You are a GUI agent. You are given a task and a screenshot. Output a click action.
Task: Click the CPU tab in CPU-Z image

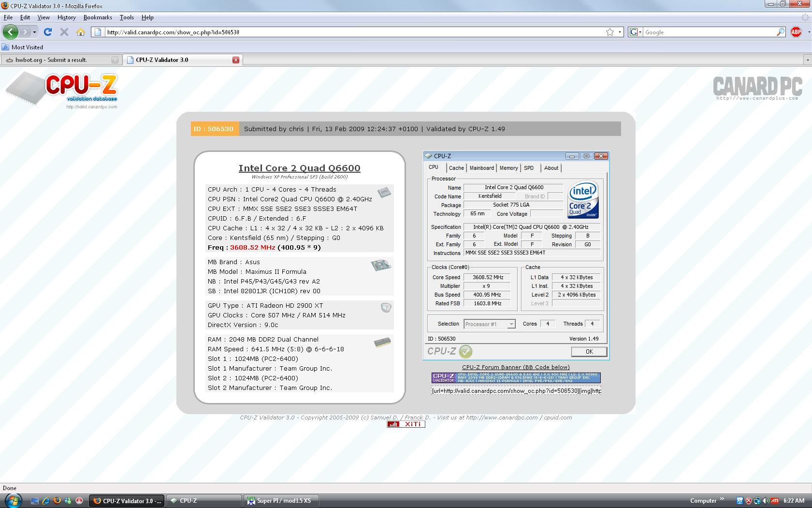coord(434,167)
